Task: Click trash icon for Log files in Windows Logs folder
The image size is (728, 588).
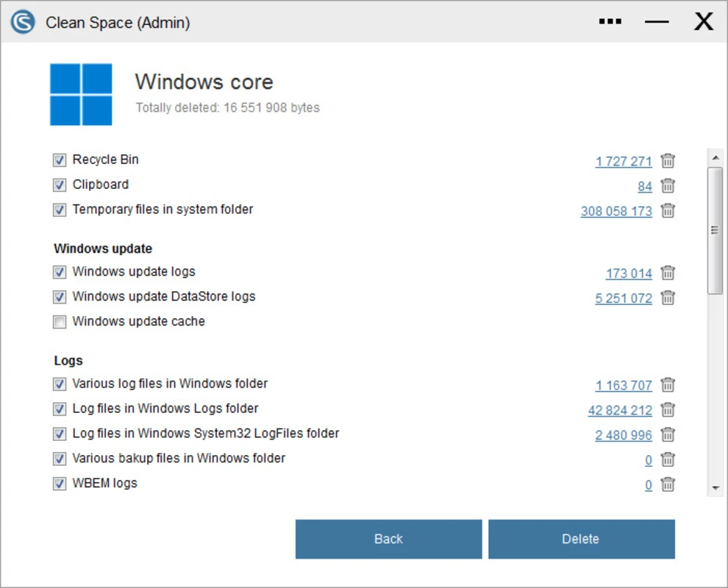Action: [668, 410]
